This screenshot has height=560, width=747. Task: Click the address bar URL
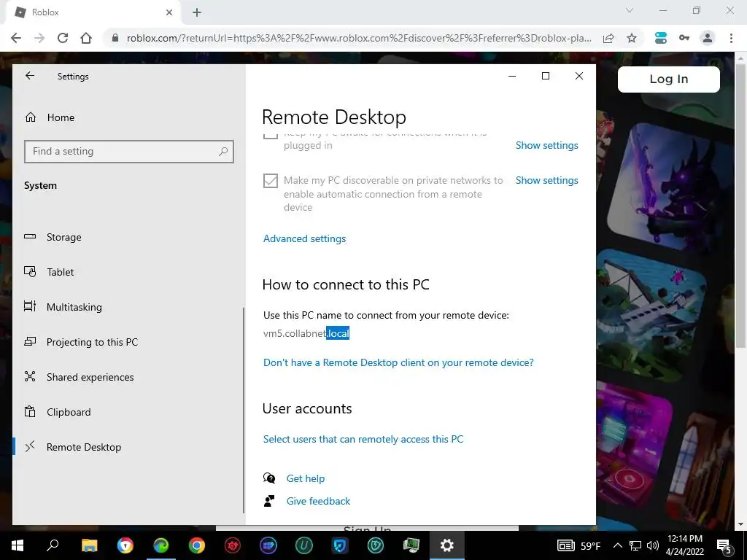[359, 38]
